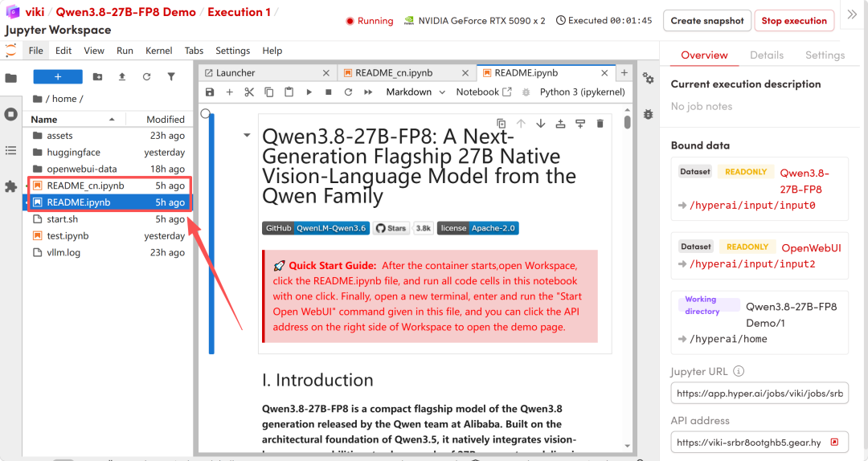The height and width of the screenshot is (461, 868).
Task: Paste cell from clipboard icon
Action: pos(289,92)
